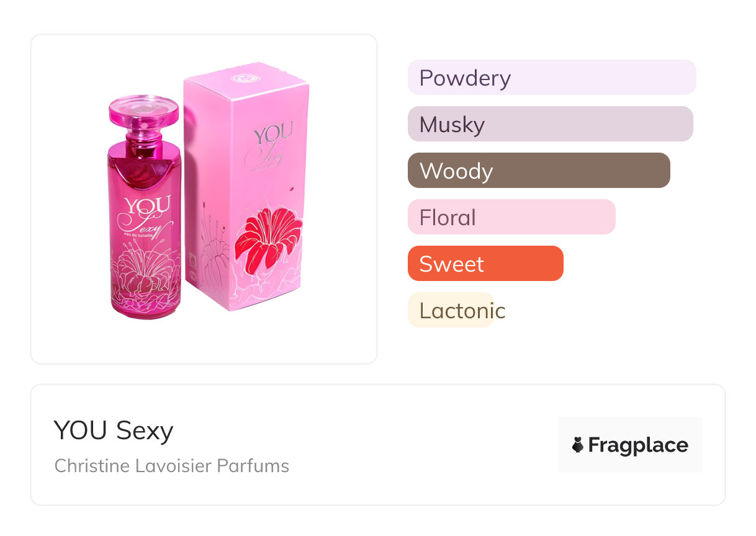
Task: Choose the brown Woody accord bar
Action: click(x=538, y=171)
